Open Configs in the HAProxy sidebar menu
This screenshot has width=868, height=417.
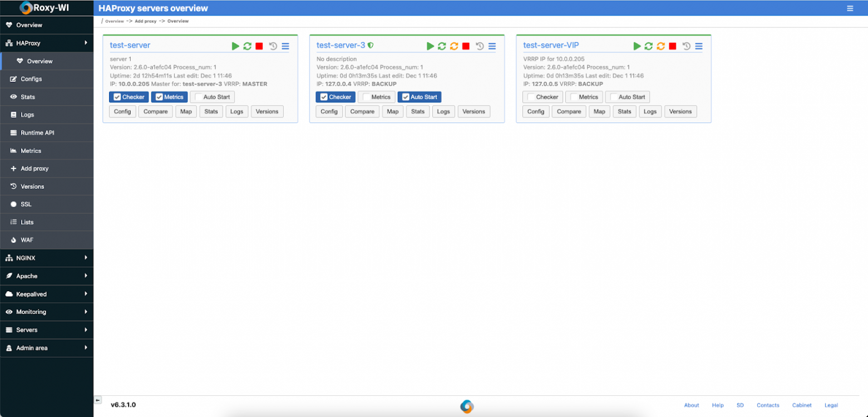47,79
